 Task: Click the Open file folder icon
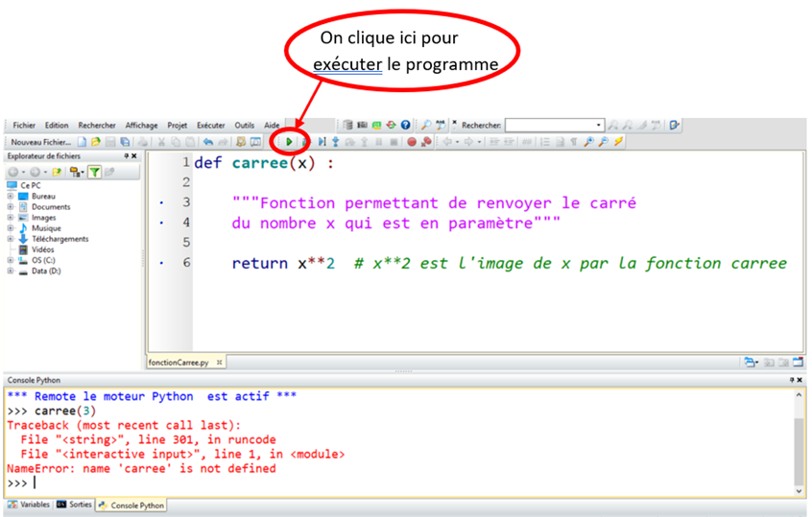pos(96,142)
